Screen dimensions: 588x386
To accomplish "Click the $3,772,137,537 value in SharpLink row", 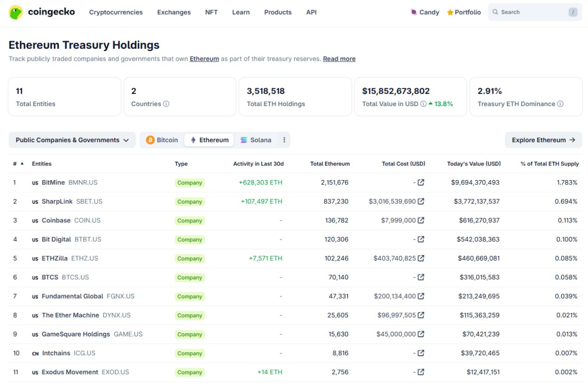I will click(477, 201).
